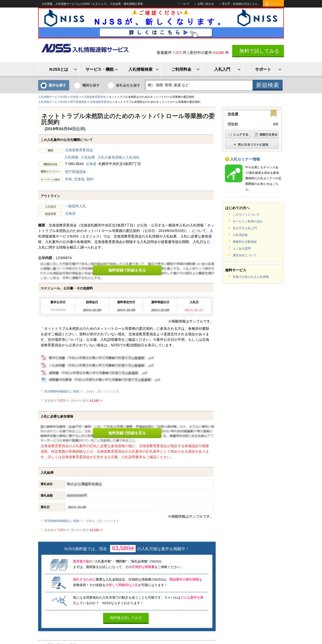The width and height of the screenshot is (322, 644).
Task: Open このサイトについて sidebar link
Action: [246, 215]
